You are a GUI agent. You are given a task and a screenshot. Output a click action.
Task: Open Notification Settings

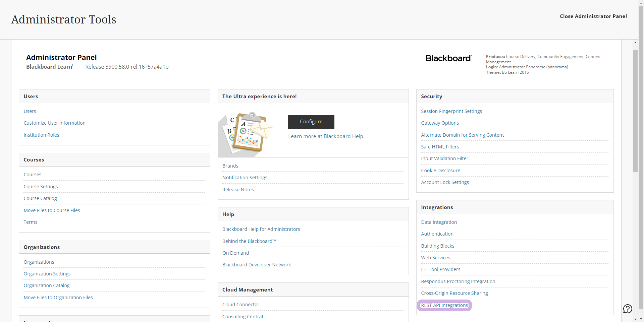pos(245,178)
